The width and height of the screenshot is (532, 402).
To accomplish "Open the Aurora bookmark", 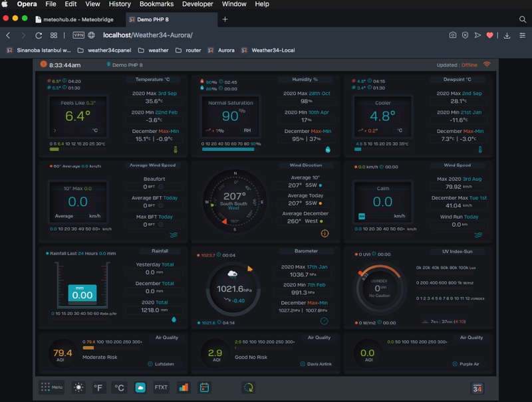I will pyautogui.click(x=221, y=50).
